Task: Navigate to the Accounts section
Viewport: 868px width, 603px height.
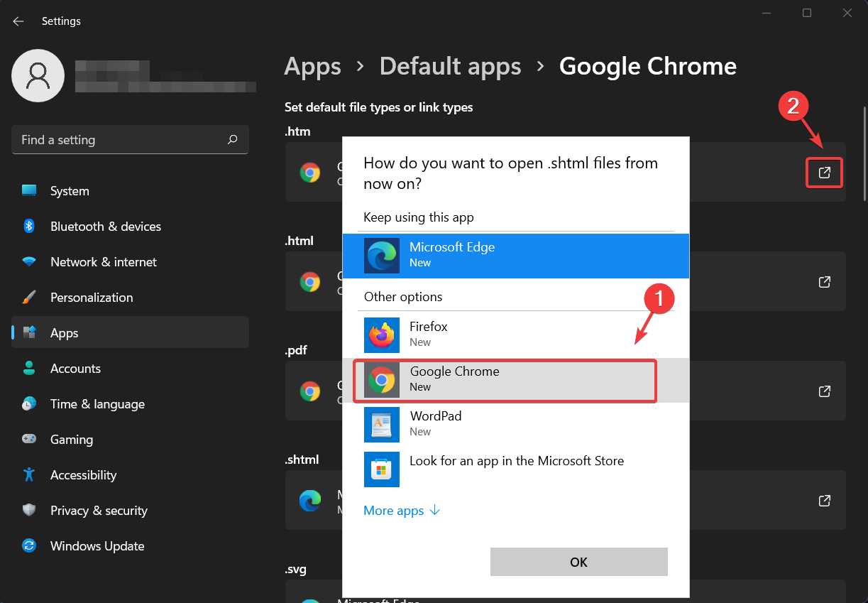Action: pos(75,368)
